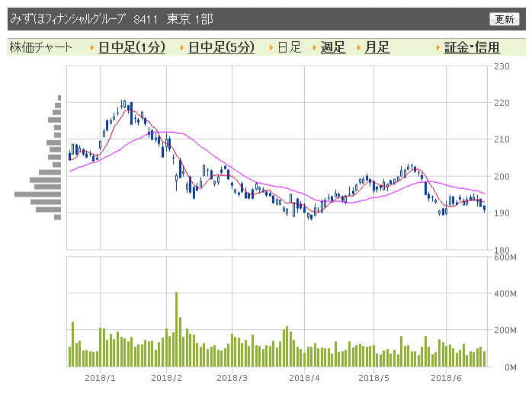
Task: Click the 2018/3 date axis label
Action: [x=232, y=378]
